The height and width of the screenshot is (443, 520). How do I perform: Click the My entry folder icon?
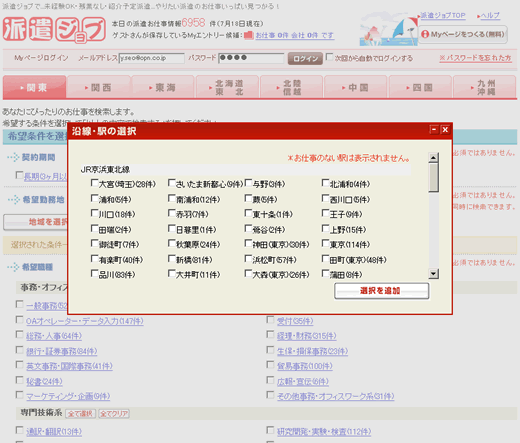click(x=249, y=35)
